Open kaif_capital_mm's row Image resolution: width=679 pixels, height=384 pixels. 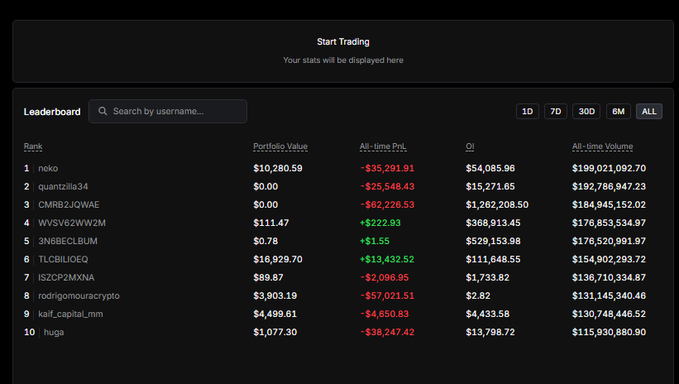(x=71, y=314)
